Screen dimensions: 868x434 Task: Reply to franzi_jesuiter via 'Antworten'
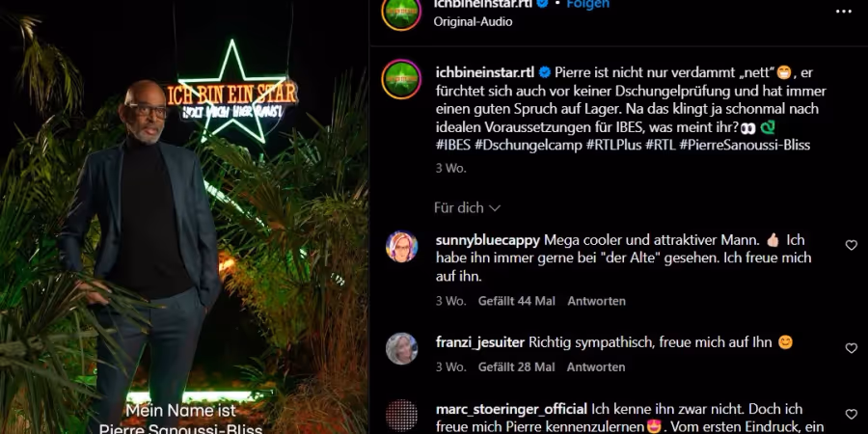(x=596, y=367)
